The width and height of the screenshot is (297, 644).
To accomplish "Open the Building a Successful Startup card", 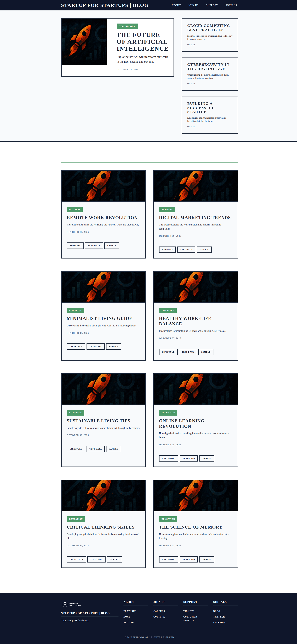I will 210,115.
